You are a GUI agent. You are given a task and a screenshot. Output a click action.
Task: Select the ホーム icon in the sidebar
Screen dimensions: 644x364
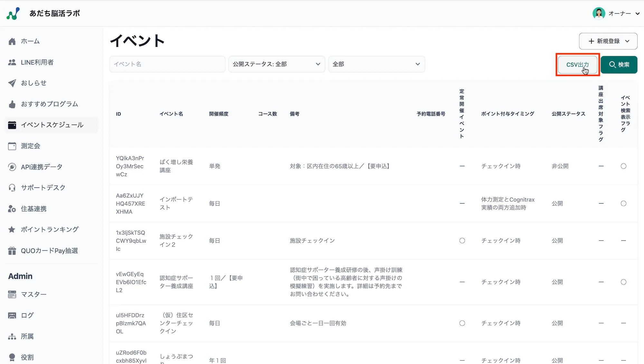point(12,41)
